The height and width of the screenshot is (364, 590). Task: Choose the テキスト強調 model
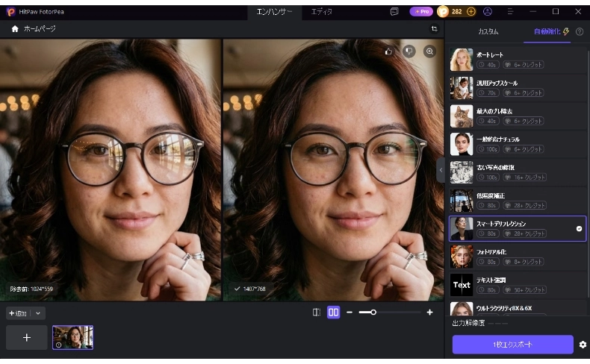pyautogui.click(x=518, y=285)
